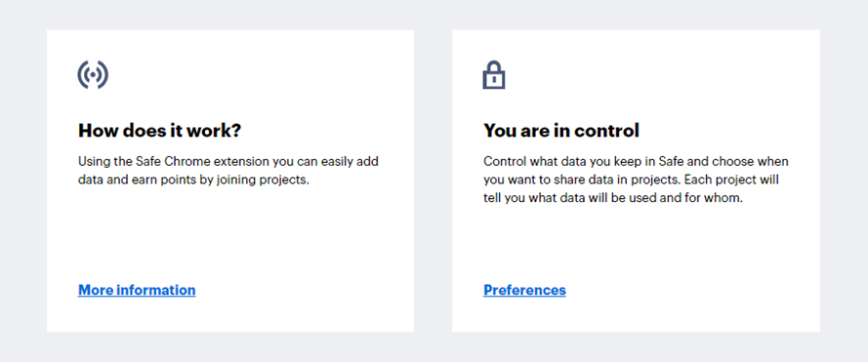Select the "How does it work?" heading
The image size is (868, 362).
[x=160, y=131]
